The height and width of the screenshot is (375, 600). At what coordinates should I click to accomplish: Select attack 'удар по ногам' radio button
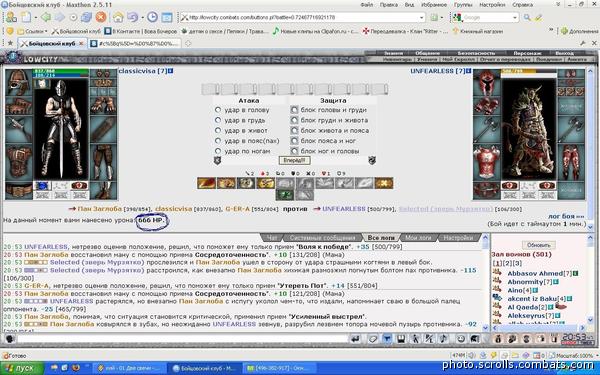[x=218, y=151]
